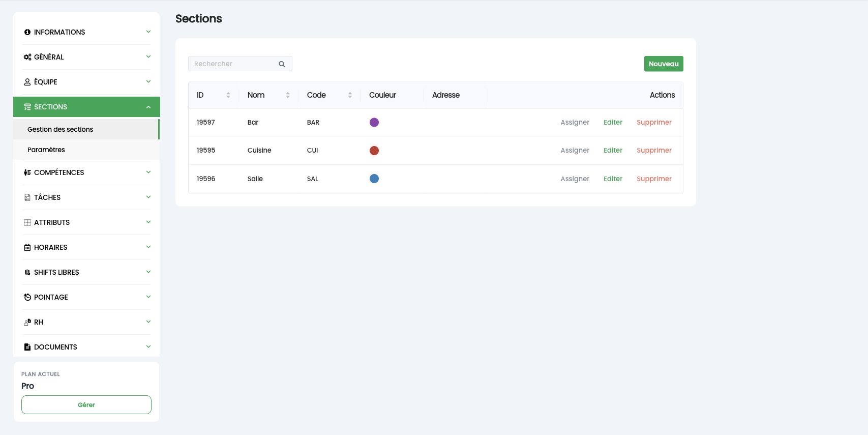Click the red color dot for Cuisine
The height and width of the screenshot is (435, 868).
coord(374,151)
